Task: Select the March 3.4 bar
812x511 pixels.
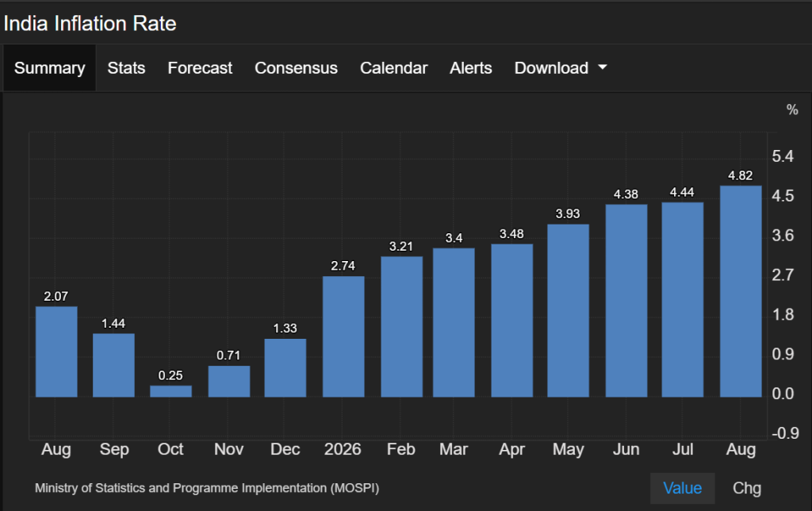Action: click(454, 323)
